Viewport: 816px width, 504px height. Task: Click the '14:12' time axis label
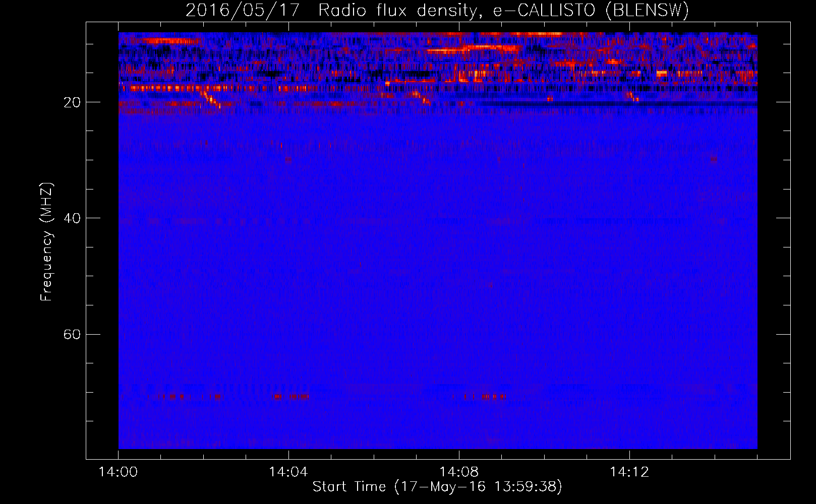click(x=629, y=472)
